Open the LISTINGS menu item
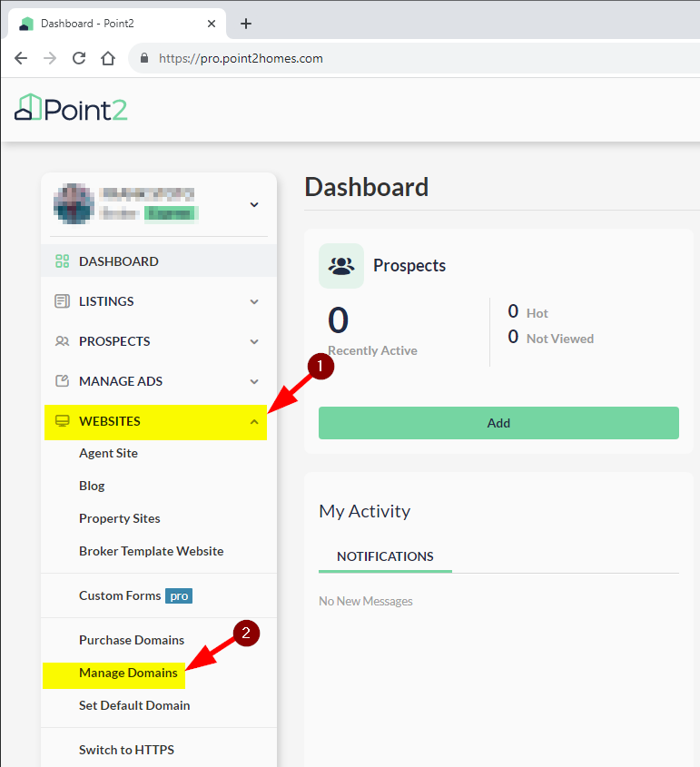 click(x=159, y=301)
